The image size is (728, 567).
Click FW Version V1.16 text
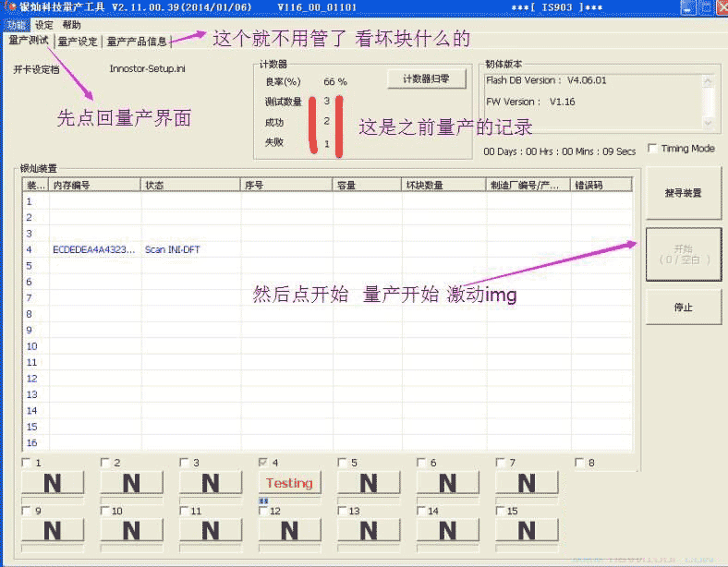(530, 102)
